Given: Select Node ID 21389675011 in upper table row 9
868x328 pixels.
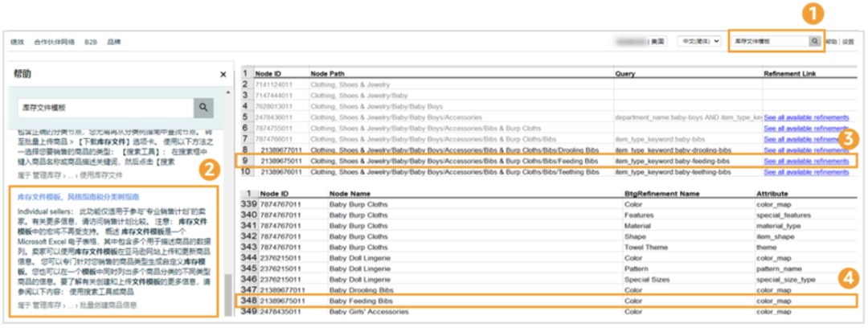Looking at the screenshot, I should (x=281, y=162).
